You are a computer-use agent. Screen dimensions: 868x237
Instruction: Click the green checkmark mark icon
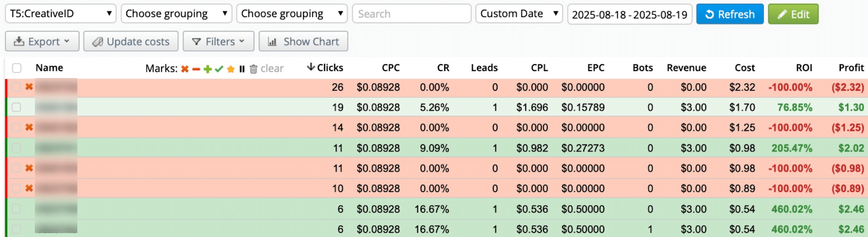(219, 69)
